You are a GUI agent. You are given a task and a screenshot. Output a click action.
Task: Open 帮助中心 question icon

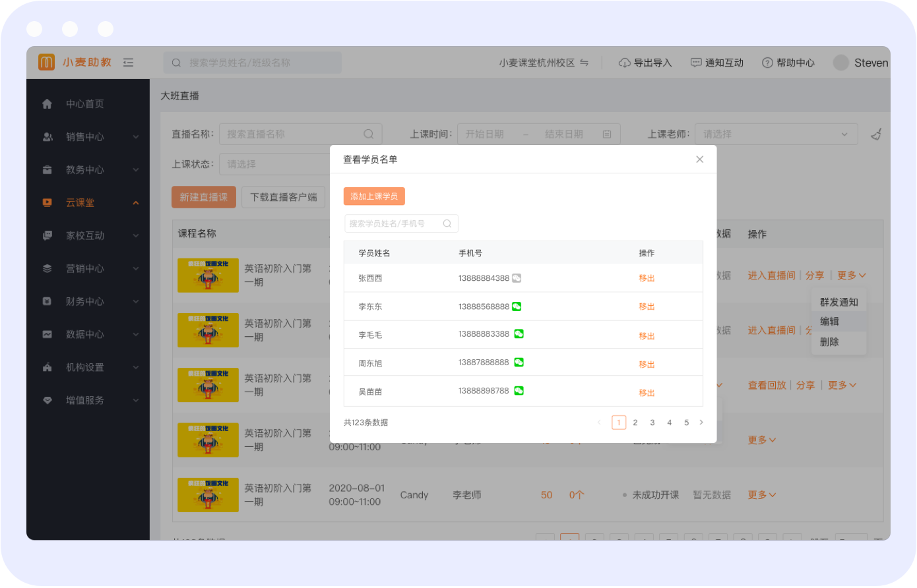(x=767, y=63)
